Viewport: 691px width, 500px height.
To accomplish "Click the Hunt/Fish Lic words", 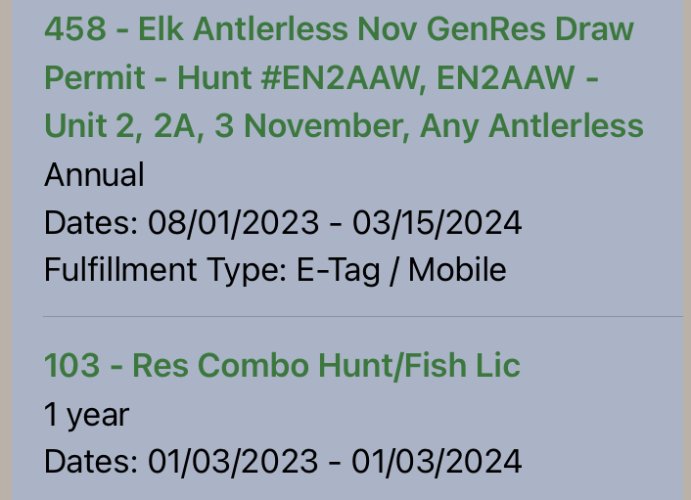I will click(x=419, y=365).
